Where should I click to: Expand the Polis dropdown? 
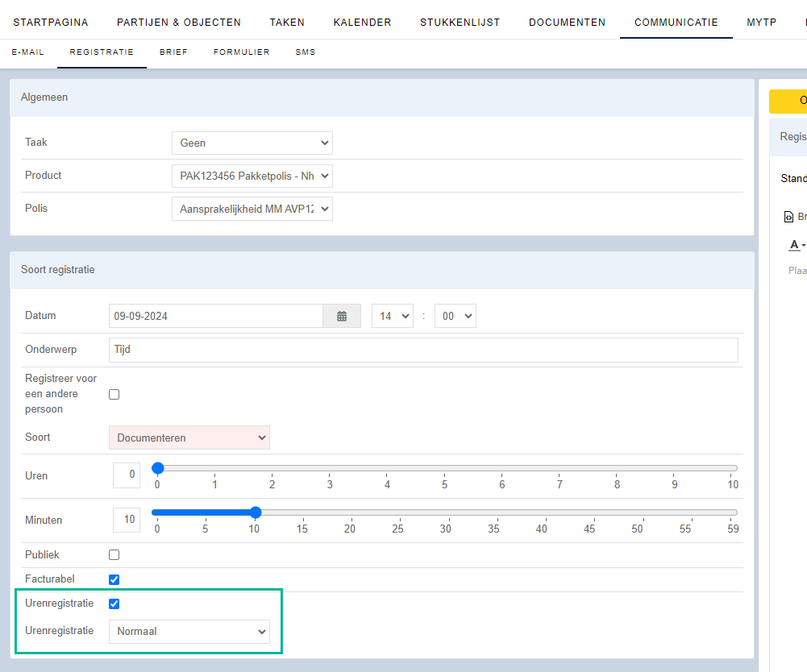252,209
